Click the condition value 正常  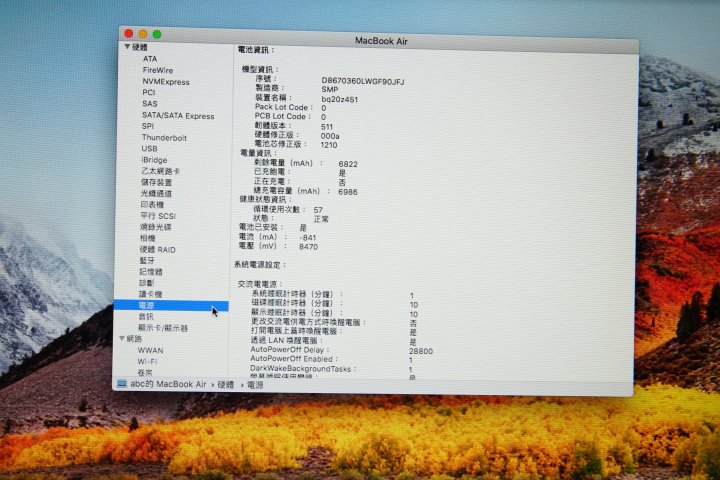click(x=321, y=219)
